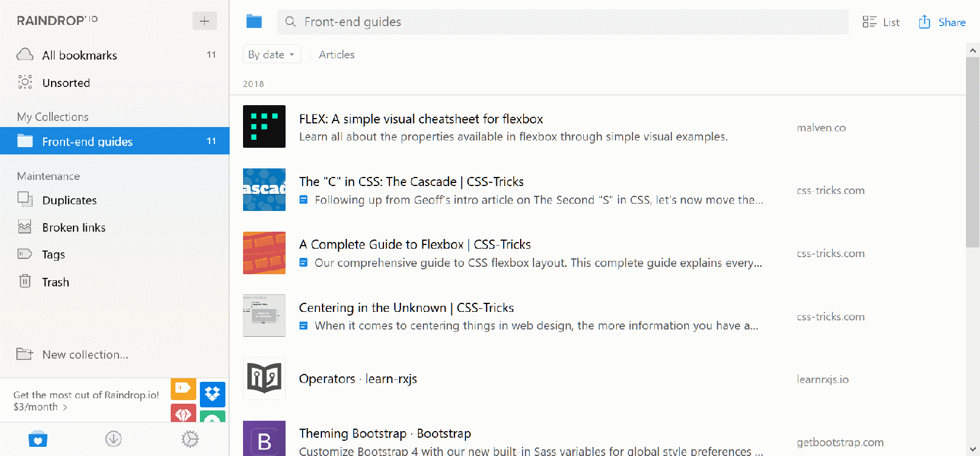The image size is (980, 456).
Task: Click the All bookmarks count 11
Action: pos(211,55)
